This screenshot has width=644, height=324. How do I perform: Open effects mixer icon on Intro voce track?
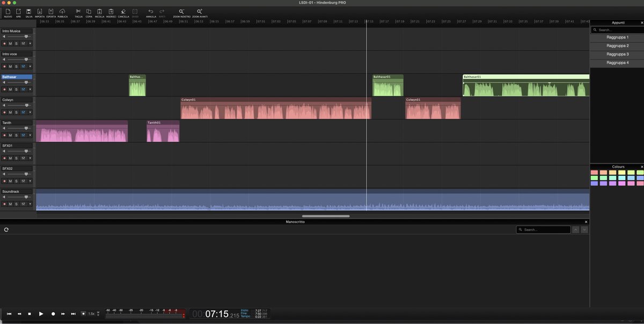[x=24, y=67]
